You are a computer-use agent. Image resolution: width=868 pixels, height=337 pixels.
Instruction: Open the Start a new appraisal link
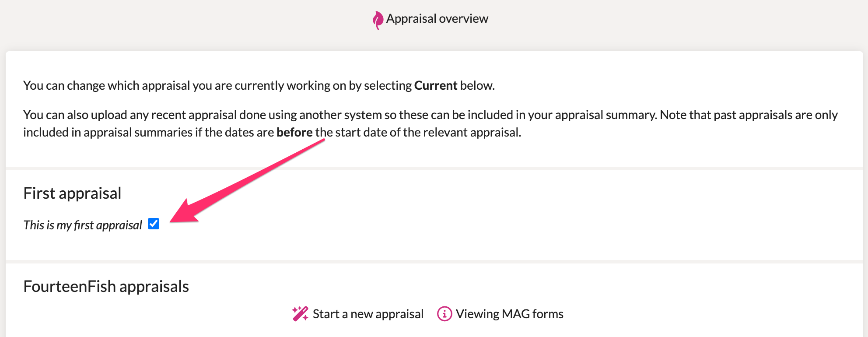coord(358,314)
